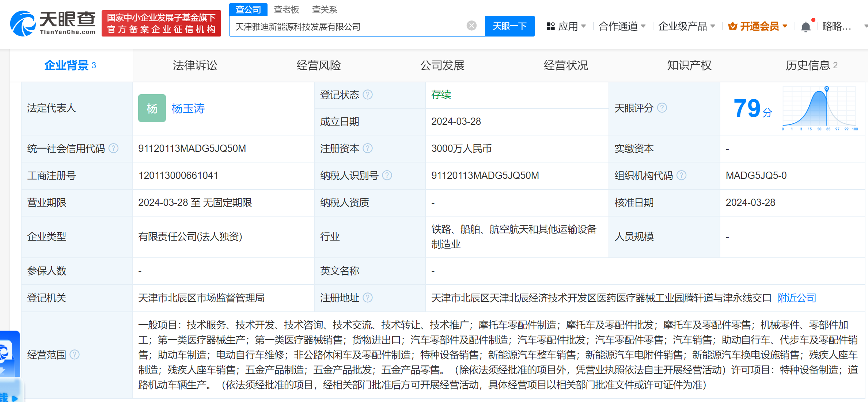Click the TianYanCha logo
This screenshot has height=402, width=868.
[x=53, y=23]
